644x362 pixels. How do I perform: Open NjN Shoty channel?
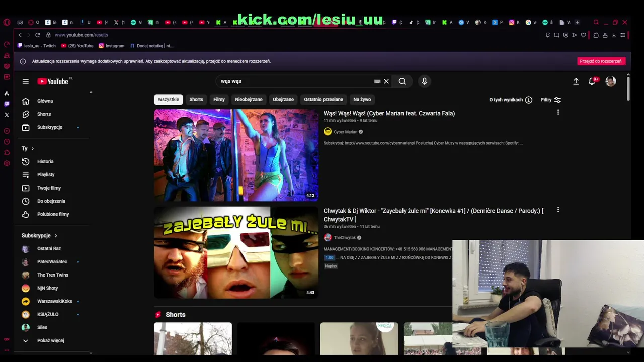(53, 288)
